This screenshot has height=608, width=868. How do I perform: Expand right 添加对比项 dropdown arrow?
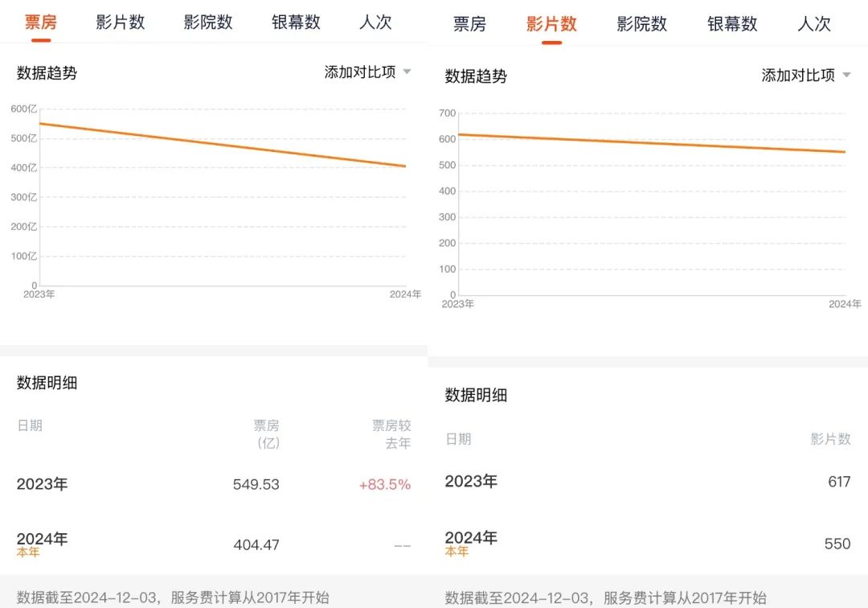click(846, 76)
